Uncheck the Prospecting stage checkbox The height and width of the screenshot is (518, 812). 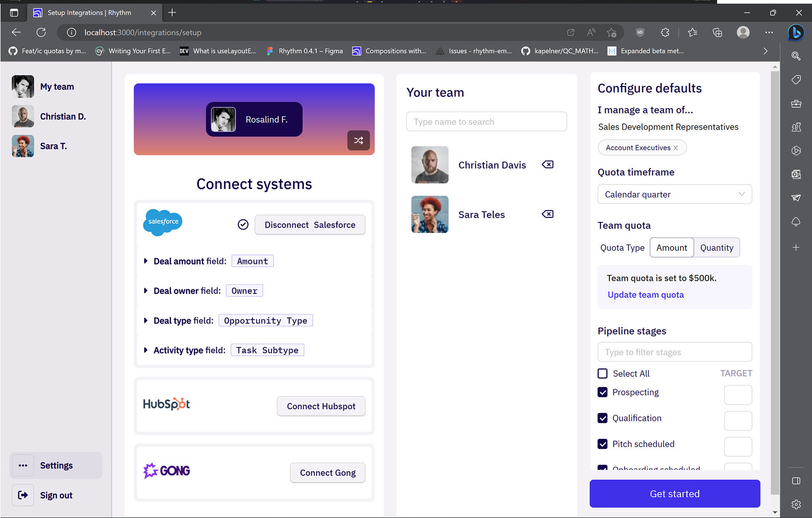tap(603, 392)
